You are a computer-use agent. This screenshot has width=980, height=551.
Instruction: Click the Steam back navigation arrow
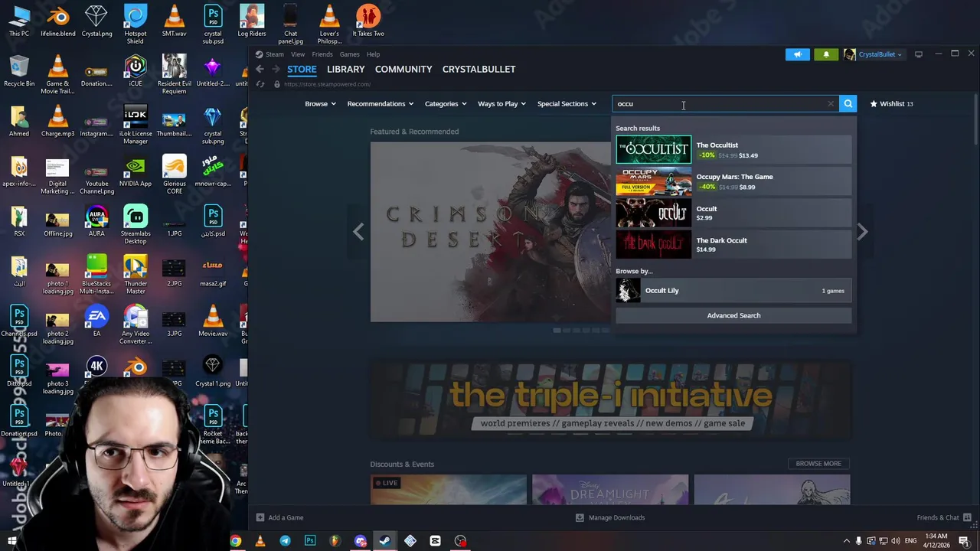point(260,69)
